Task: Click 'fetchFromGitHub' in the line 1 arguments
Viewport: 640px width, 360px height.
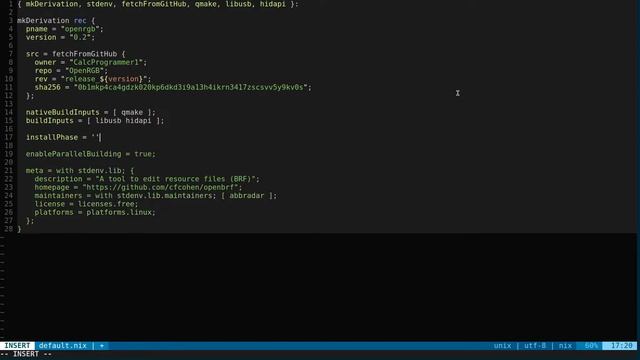Action: pyautogui.click(x=153, y=4)
